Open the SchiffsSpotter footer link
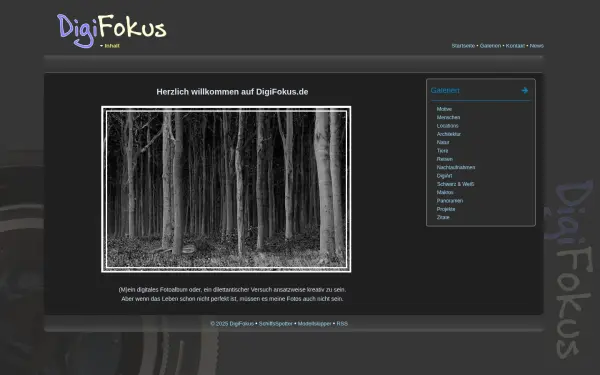 (276, 324)
